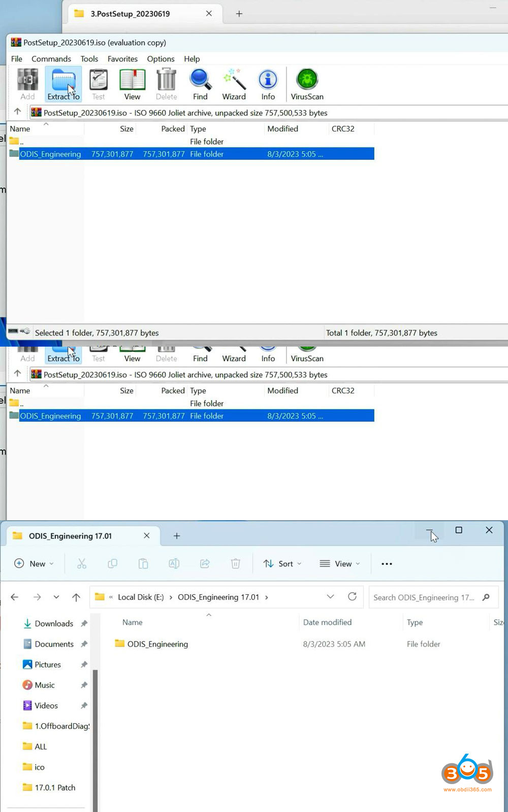The width and height of the screenshot is (508, 812).
Task: Click the Cut scissors icon in Explorer
Action: tap(82, 564)
